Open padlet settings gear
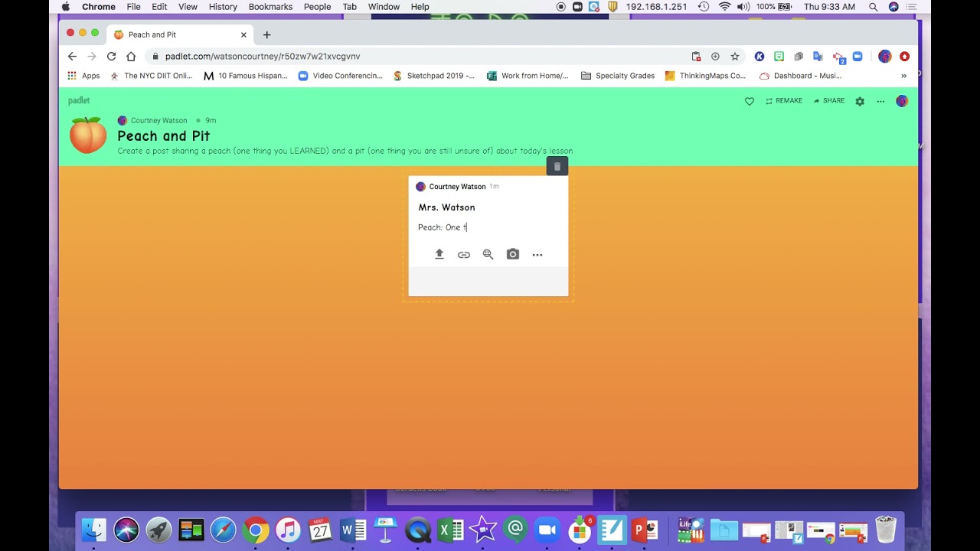This screenshot has height=551, width=980. click(860, 101)
